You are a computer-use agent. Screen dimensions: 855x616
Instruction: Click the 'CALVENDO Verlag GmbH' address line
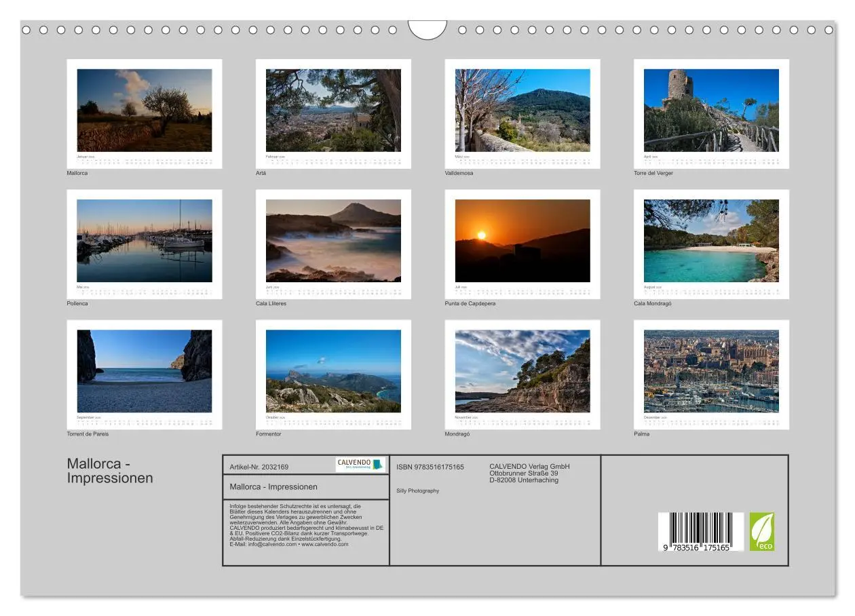point(530,466)
